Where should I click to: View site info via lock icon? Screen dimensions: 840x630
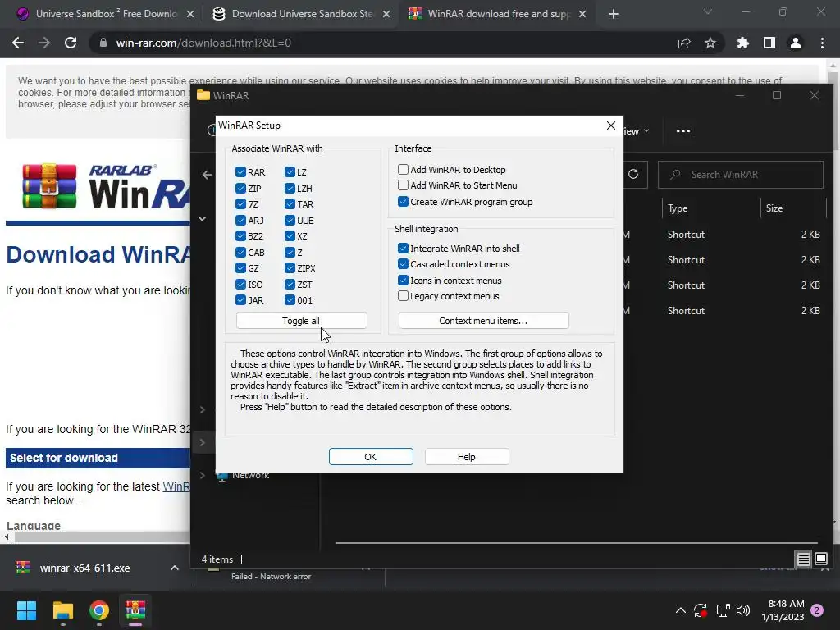coord(103,43)
